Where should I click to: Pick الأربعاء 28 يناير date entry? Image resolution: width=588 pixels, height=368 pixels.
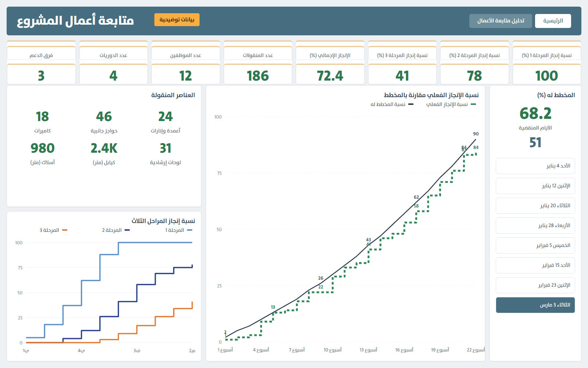pyautogui.click(x=535, y=226)
